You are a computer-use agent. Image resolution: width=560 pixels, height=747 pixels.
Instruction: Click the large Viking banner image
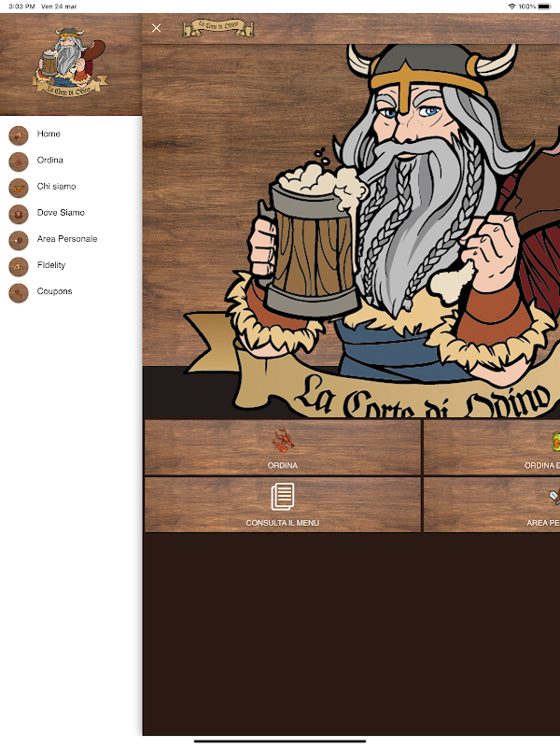tap(351, 232)
